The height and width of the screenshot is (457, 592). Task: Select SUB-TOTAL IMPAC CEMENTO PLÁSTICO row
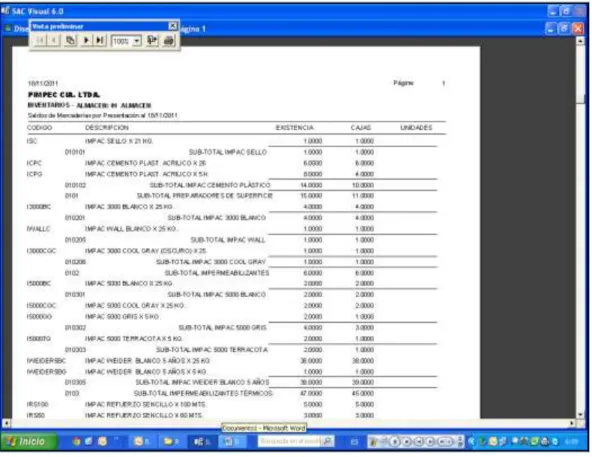(219, 185)
